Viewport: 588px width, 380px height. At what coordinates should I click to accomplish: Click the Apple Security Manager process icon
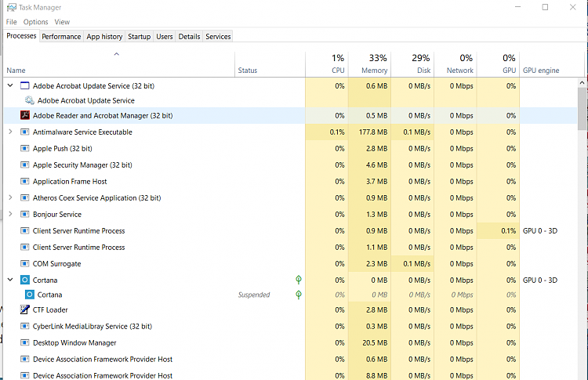pos(25,165)
